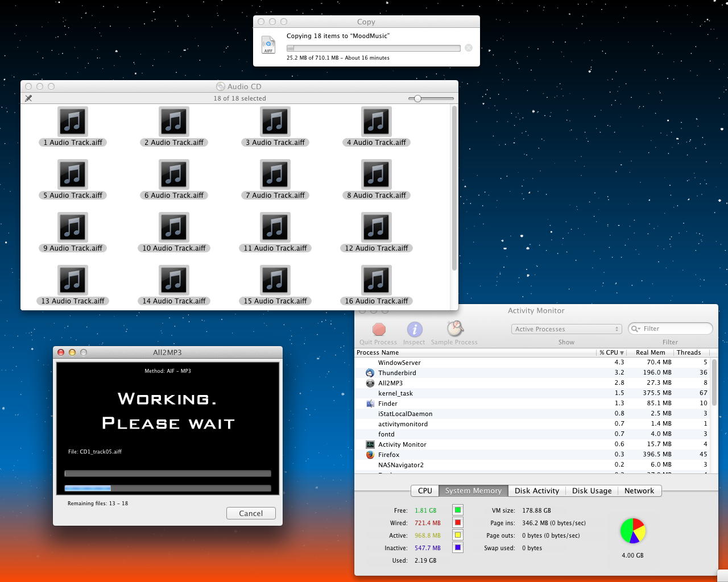
Task: Switch to the CPU tab
Action: pos(425,490)
